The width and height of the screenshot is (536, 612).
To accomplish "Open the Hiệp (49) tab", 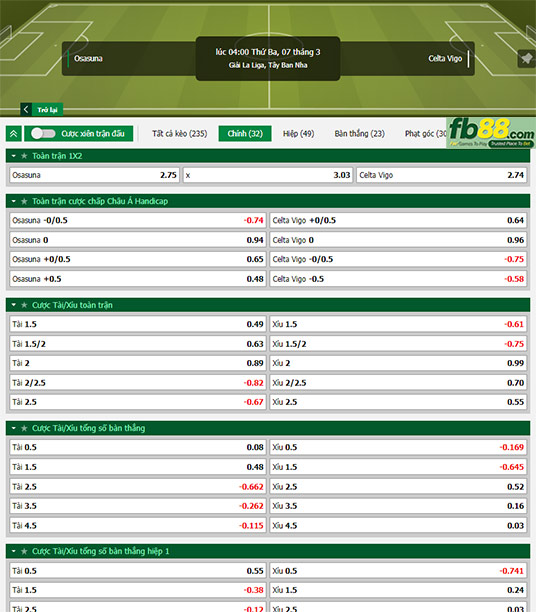I will pyautogui.click(x=298, y=134).
